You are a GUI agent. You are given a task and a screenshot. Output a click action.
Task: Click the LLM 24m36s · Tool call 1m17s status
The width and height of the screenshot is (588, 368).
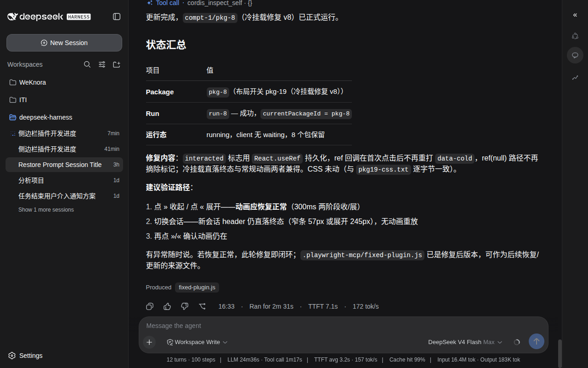pyautogui.click(x=265, y=360)
